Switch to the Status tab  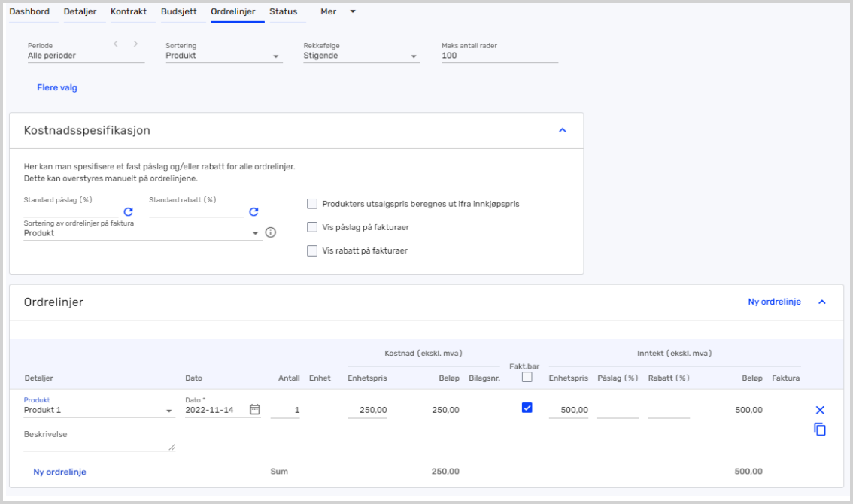[x=284, y=11]
